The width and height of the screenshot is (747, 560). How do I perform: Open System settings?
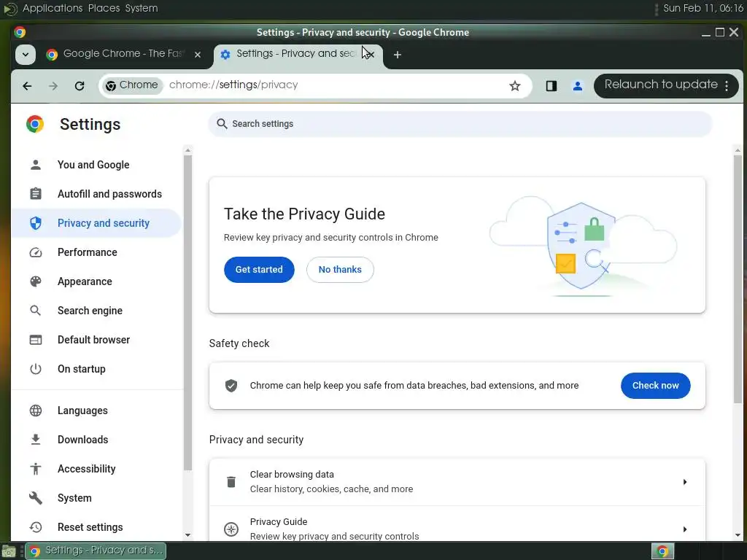click(x=74, y=498)
